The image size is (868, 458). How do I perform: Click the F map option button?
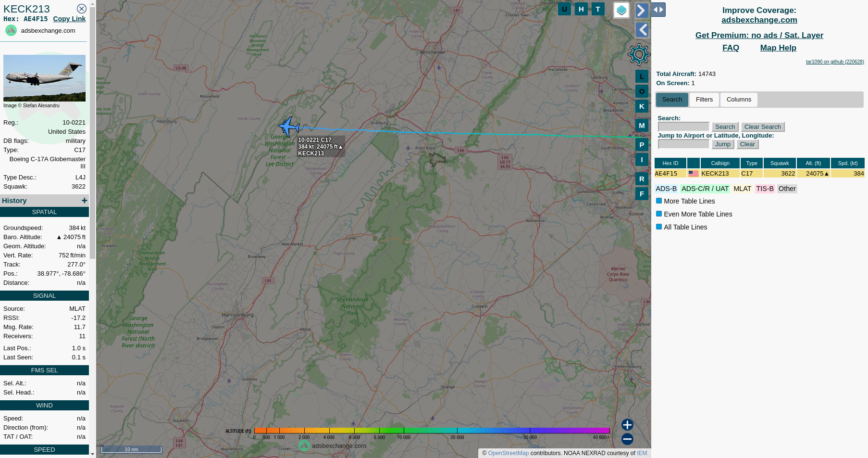pos(642,194)
